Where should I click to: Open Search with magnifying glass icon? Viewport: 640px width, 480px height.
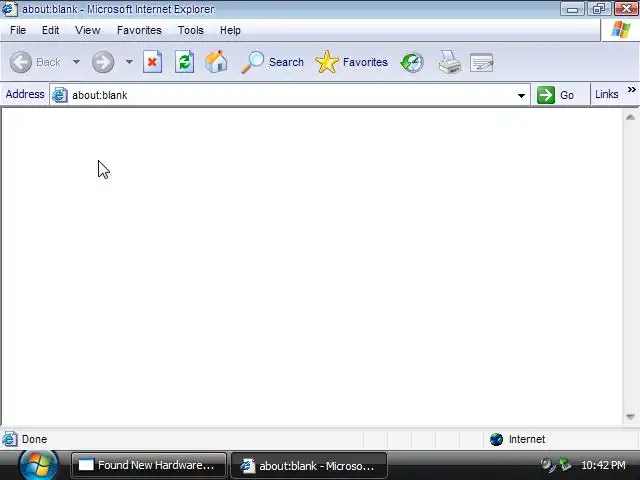pos(252,62)
